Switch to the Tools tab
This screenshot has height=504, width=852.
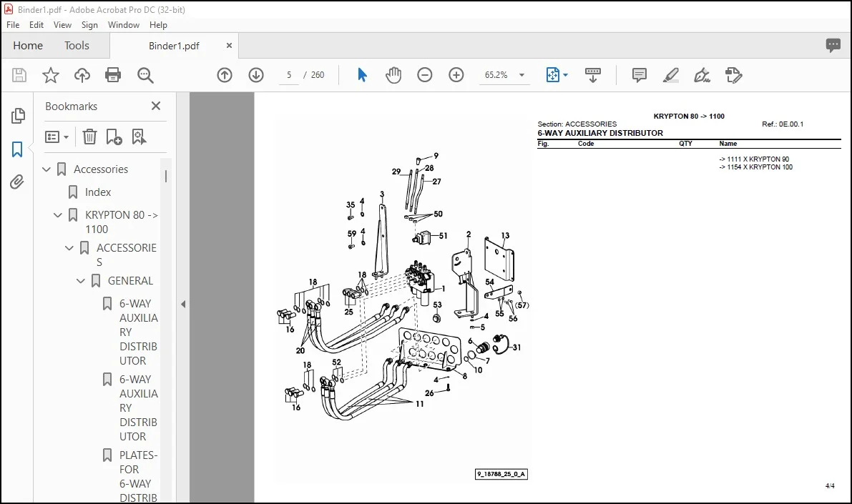[77, 46]
